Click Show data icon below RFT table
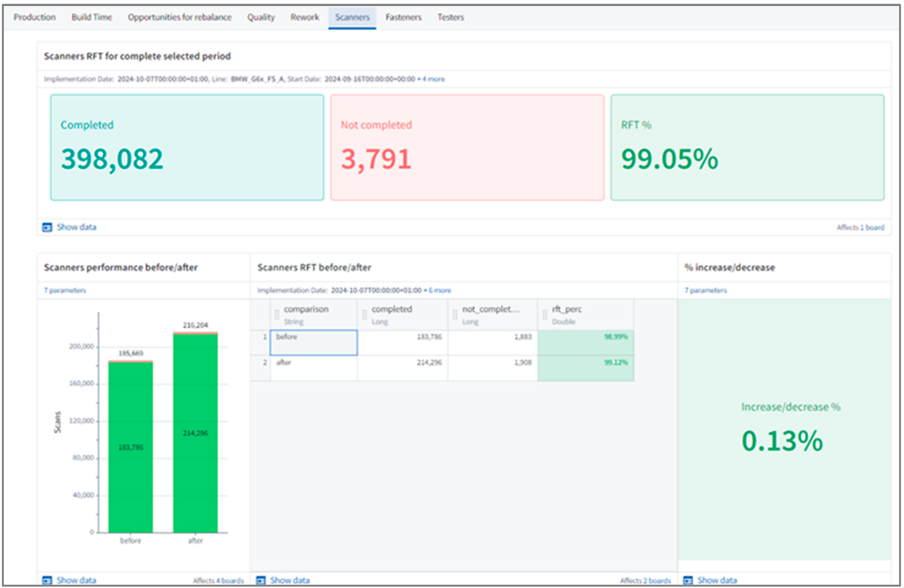Screen dimensions: 904x588 260,580
